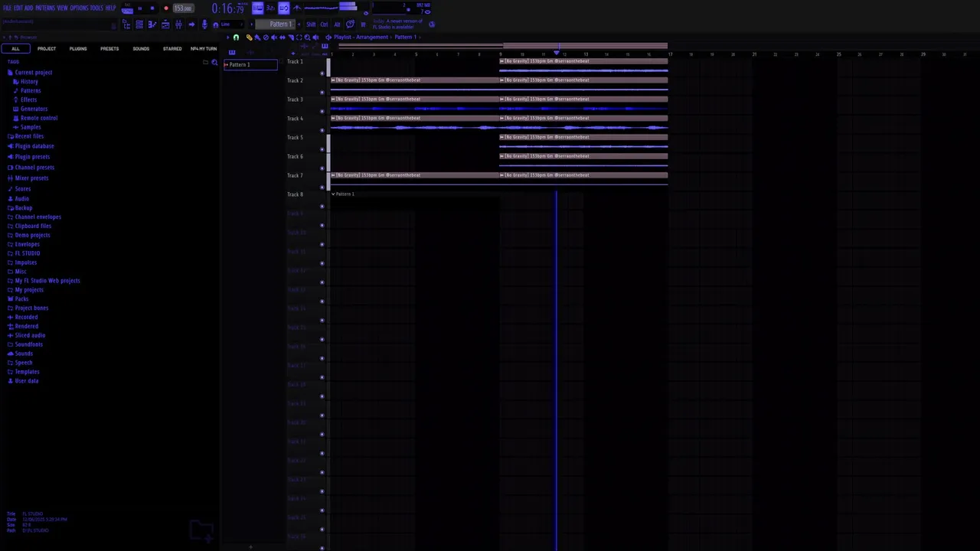The width and height of the screenshot is (980, 551).
Task: Click the playlist horizontal scrollbar
Action: (503, 46)
